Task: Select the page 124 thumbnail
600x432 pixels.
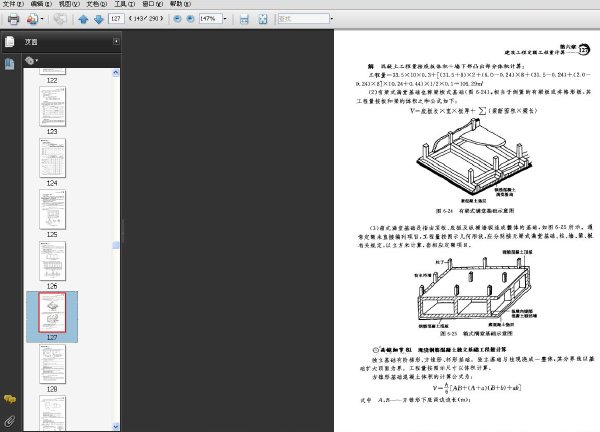Action: 52,158
